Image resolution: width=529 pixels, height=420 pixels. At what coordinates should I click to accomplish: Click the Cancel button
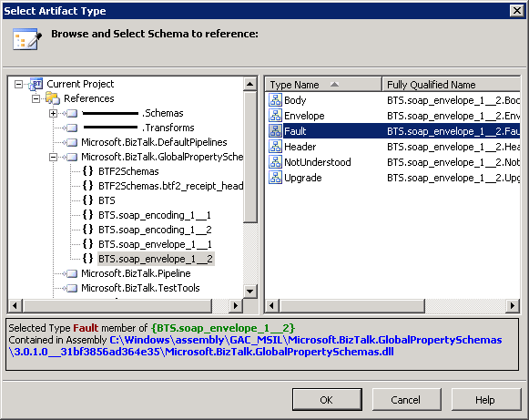pyautogui.click(x=406, y=400)
